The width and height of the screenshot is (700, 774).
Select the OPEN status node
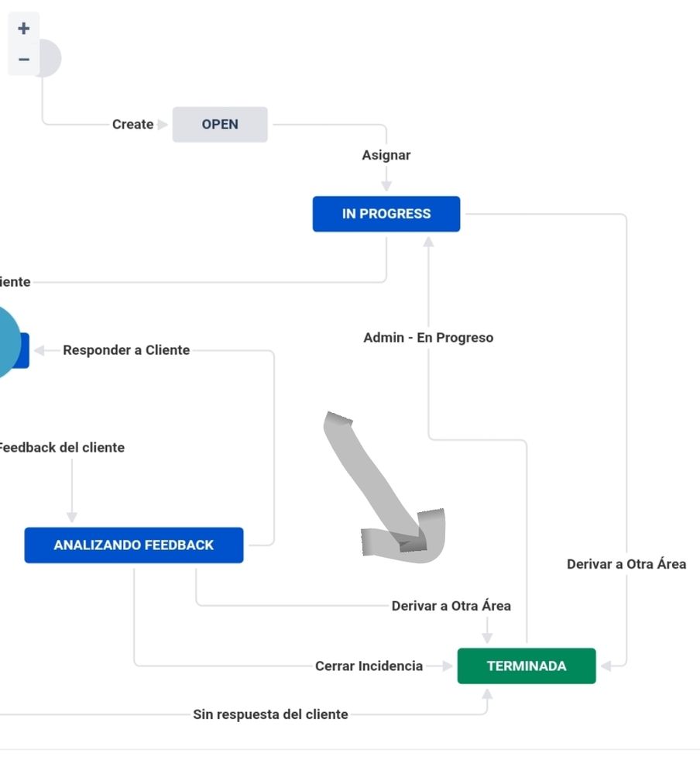tap(220, 124)
